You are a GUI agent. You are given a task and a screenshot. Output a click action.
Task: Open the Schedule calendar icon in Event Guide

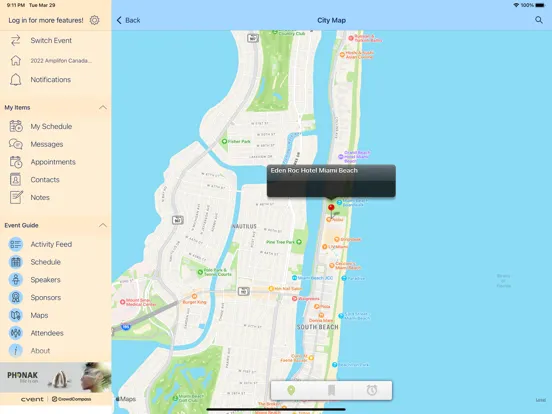tap(16, 262)
